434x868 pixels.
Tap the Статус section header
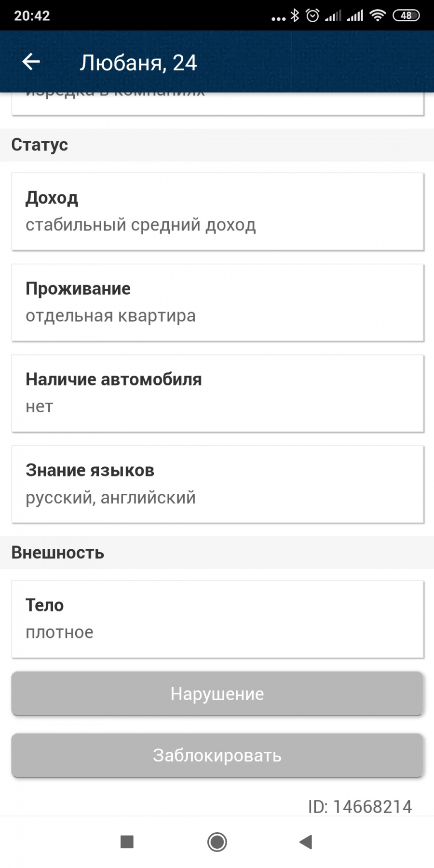click(40, 145)
